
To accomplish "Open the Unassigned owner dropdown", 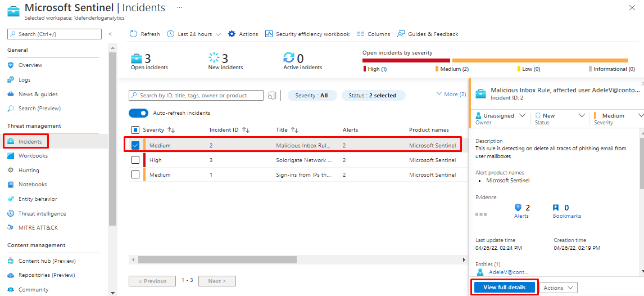I will click(x=502, y=115).
